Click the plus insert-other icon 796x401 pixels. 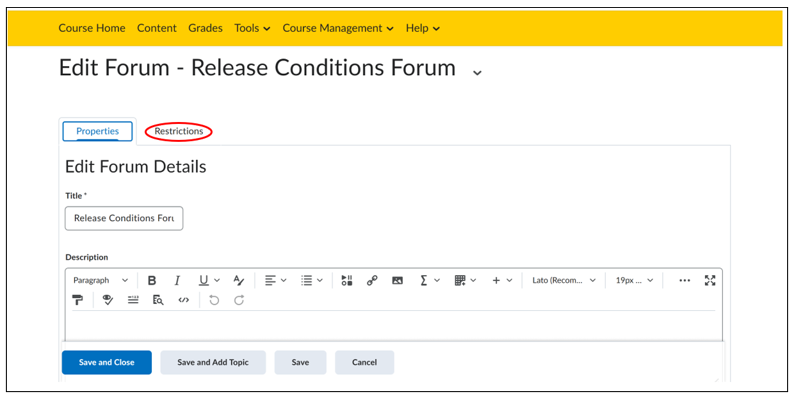496,280
